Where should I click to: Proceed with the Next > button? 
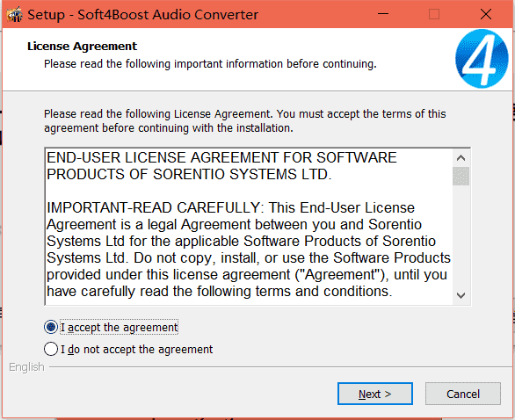point(375,394)
